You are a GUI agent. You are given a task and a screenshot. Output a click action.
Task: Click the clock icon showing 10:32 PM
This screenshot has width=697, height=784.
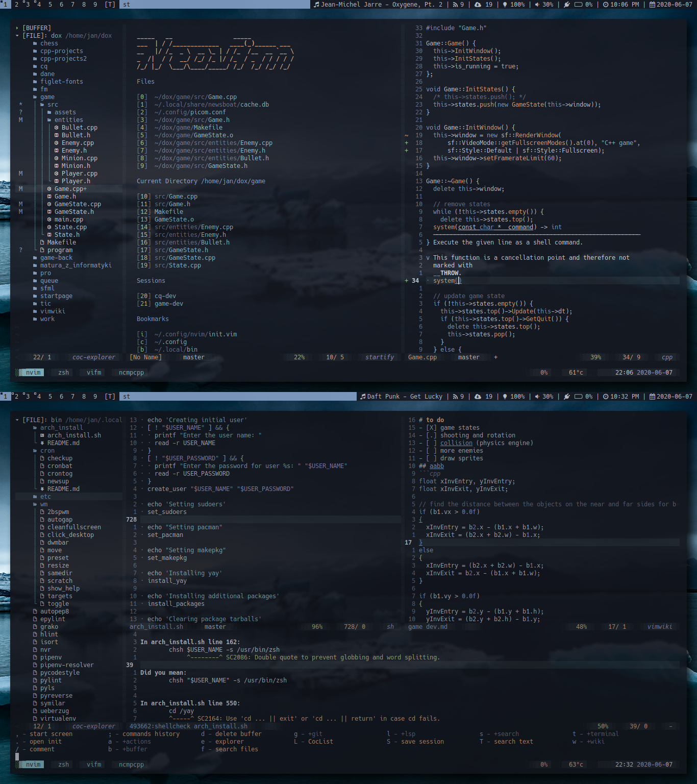tap(606, 397)
